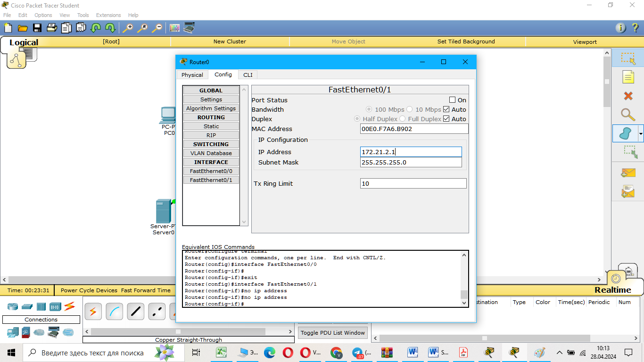This screenshot has width=644, height=362.
Task: Select the Inspect magnifier tool
Action: (628, 115)
